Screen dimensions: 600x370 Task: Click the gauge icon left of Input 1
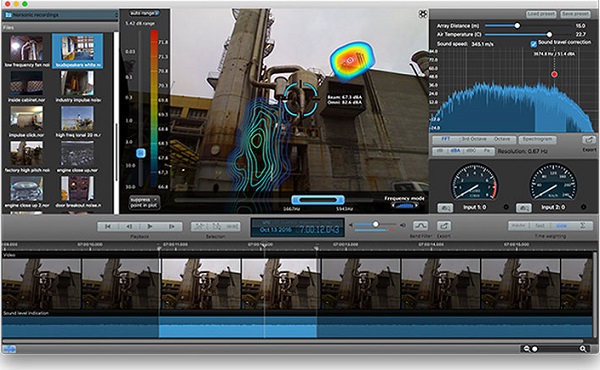pos(445,208)
